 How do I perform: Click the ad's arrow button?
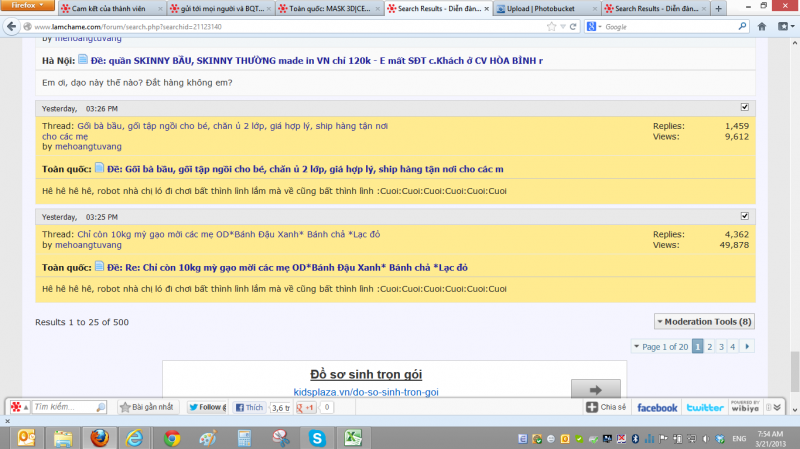[595, 390]
